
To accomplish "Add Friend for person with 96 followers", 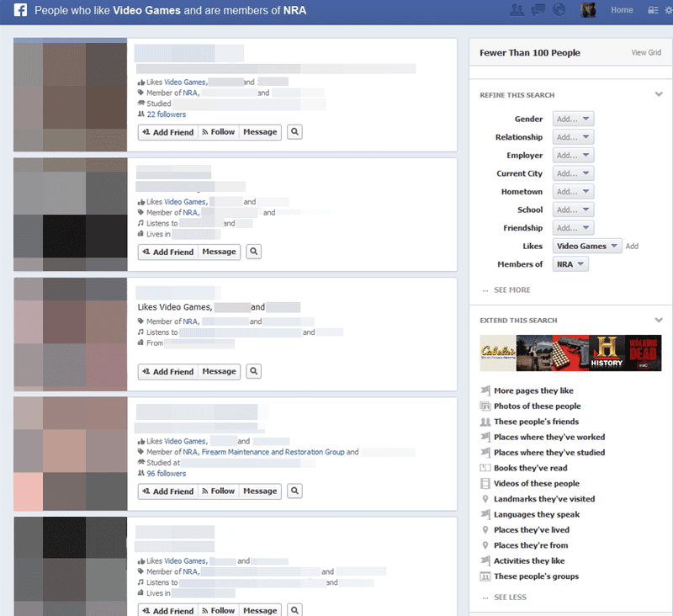I will pos(167,491).
